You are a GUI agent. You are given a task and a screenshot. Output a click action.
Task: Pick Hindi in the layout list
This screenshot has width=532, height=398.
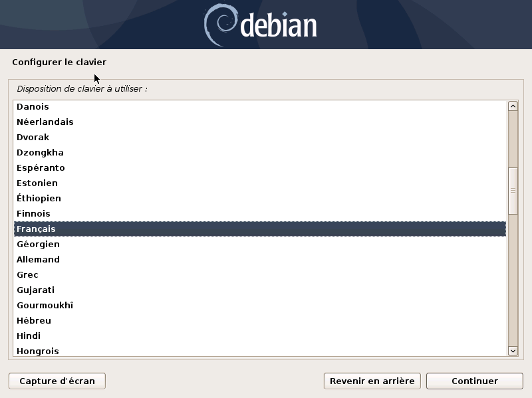click(260, 336)
